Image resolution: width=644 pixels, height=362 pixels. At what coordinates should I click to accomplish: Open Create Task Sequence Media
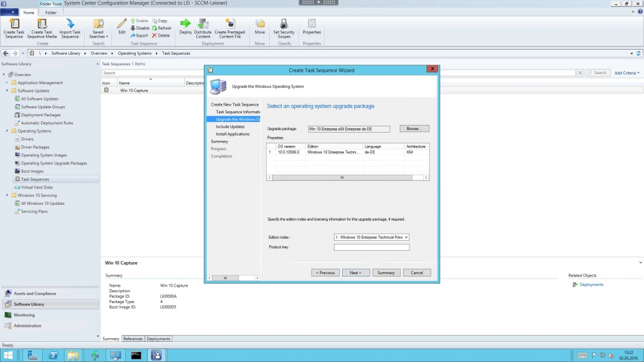(42, 28)
